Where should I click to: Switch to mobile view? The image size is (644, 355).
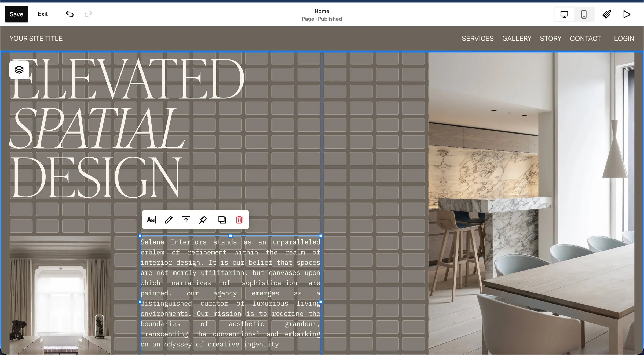click(584, 14)
